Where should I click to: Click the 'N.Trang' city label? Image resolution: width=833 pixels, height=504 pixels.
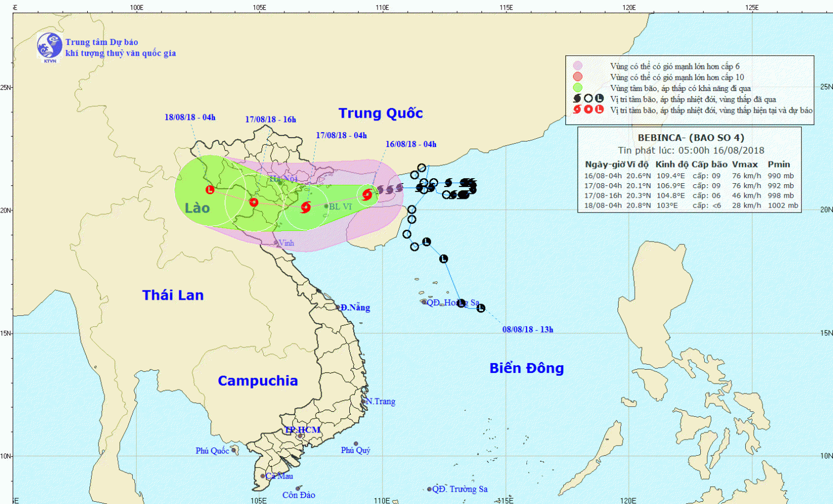point(380,401)
